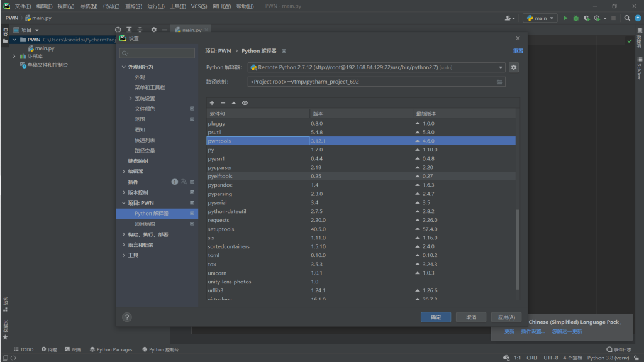
Task: Start debugging with the bug icon
Action: (x=576, y=18)
